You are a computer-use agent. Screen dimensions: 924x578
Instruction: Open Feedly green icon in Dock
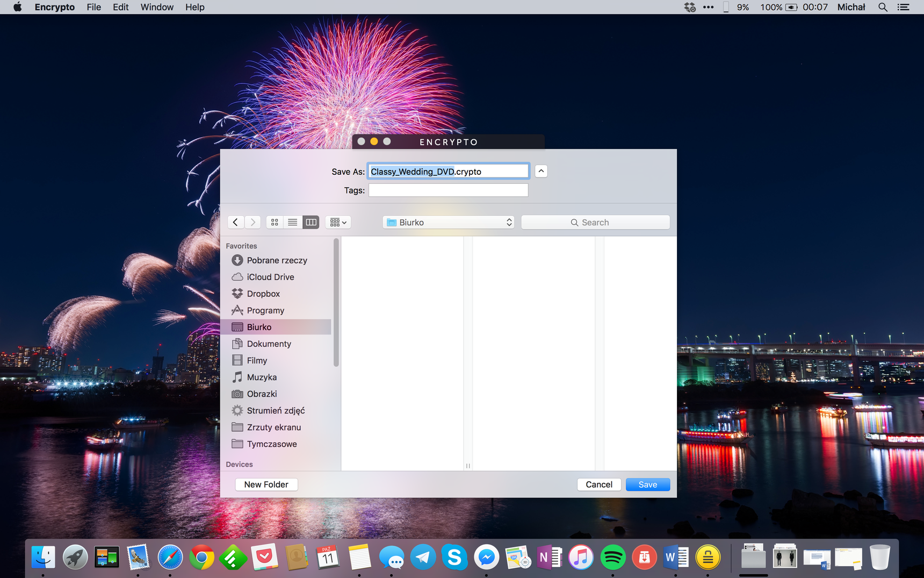click(233, 558)
